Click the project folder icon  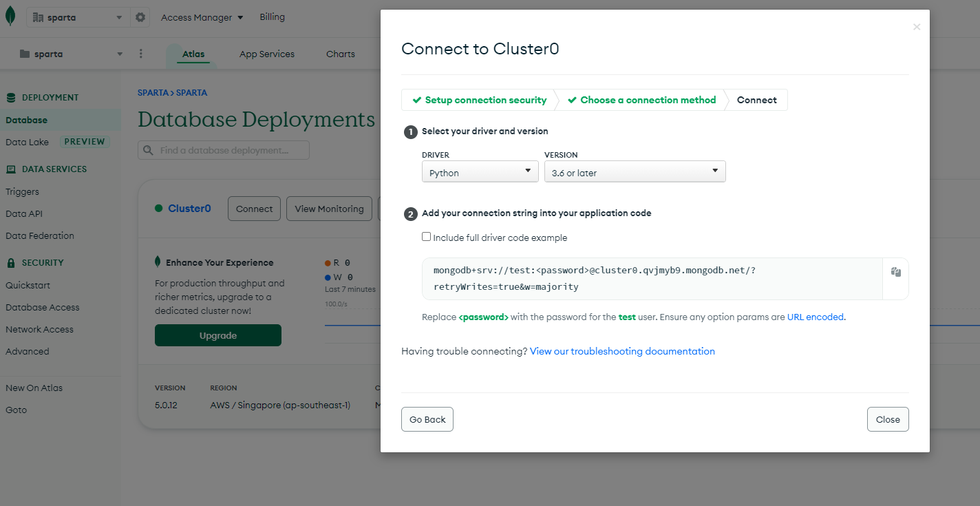click(x=25, y=54)
